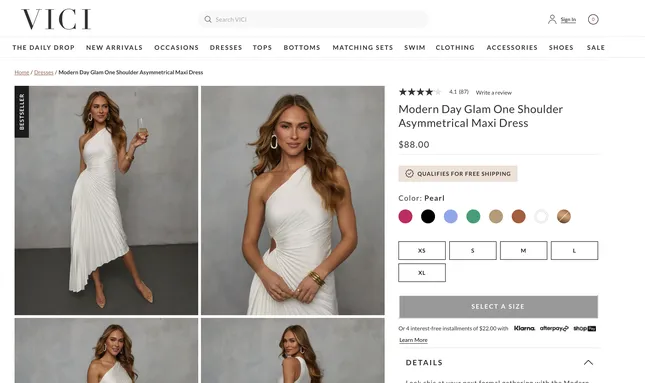Click the free shipping checkmark icon

[x=409, y=174]
